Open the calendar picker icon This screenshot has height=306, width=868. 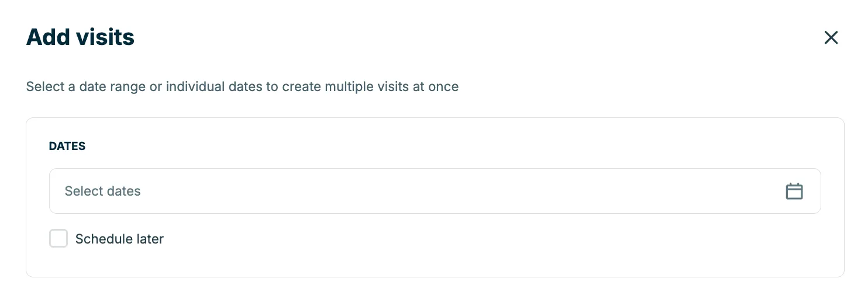point(794,191)
